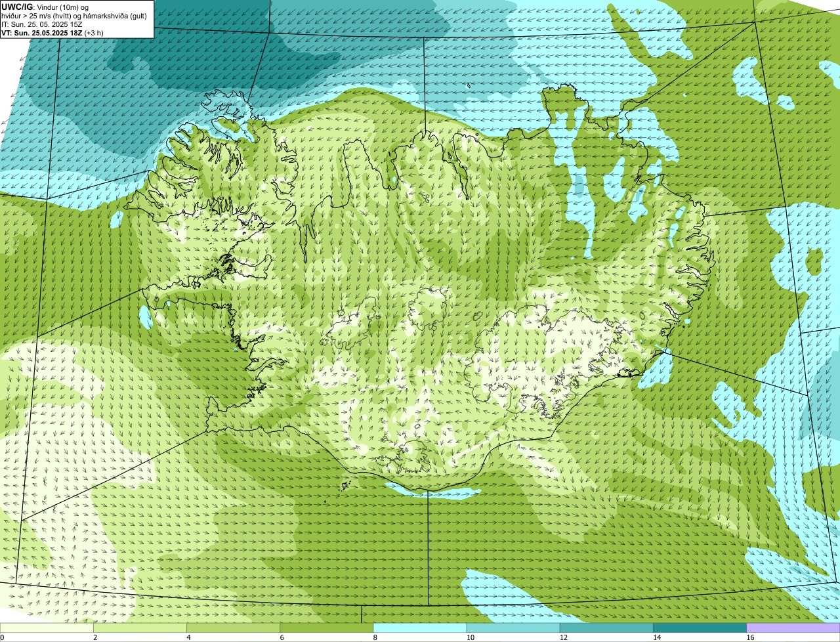Click the "6" legend scale label
The width and height of the screenshot is (840, 642).
[282, 637]
